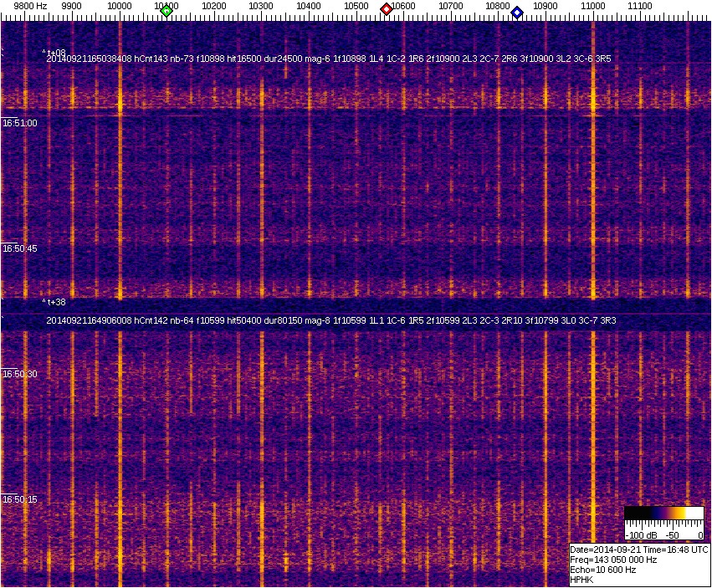Click the 16:50:30 time axis label
712x588 pixels.
19,375
